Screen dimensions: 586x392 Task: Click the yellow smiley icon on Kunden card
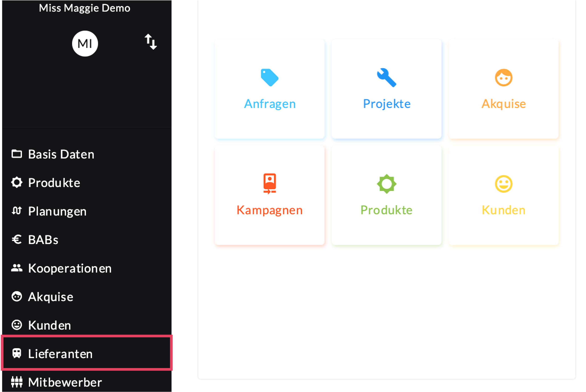[x=503, y=184]
